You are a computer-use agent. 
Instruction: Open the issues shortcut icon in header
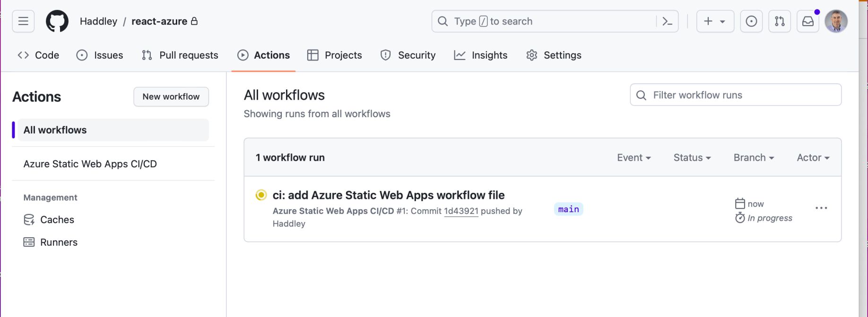point(751,21)
